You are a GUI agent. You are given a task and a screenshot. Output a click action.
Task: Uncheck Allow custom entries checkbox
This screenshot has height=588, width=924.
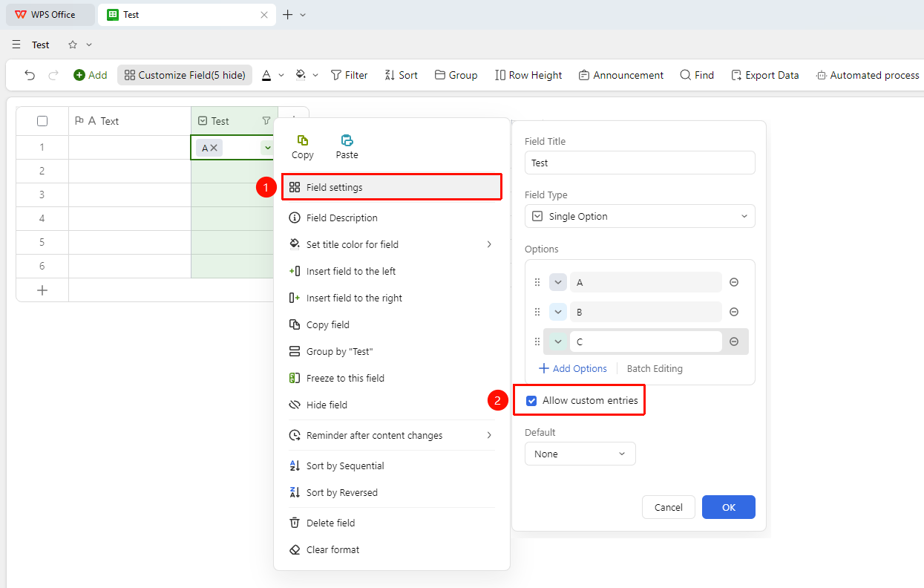[531, 401]
